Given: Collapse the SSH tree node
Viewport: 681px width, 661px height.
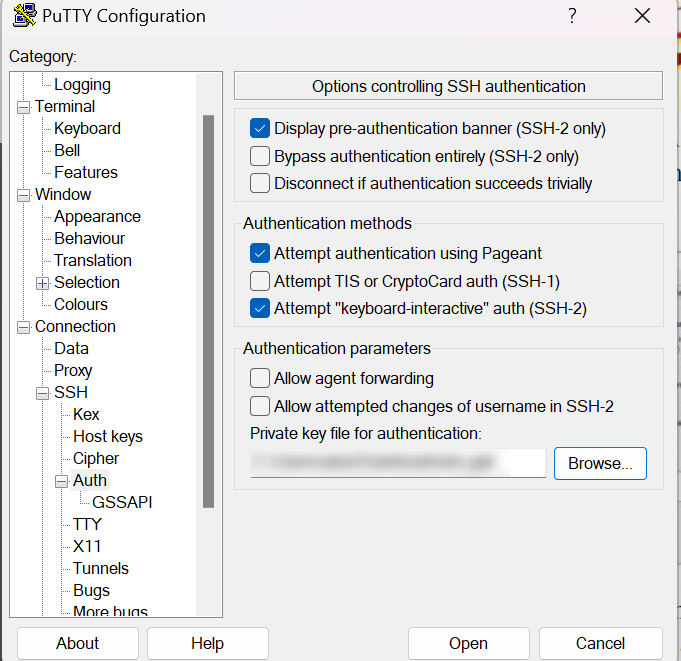Looking at the screenshot, I should [43, 393].
